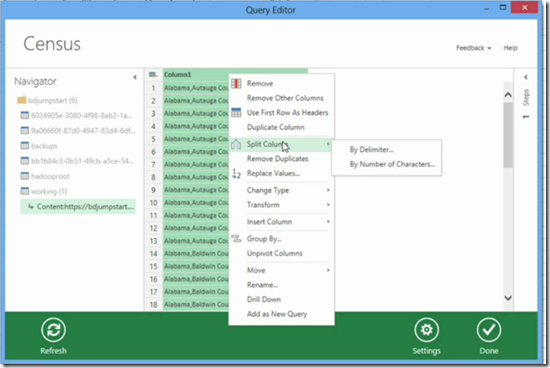Click table icon beside bb1b84c3-0b51 entry
Viewport: 550px width, 368px height.
click(x=25, y=161)
